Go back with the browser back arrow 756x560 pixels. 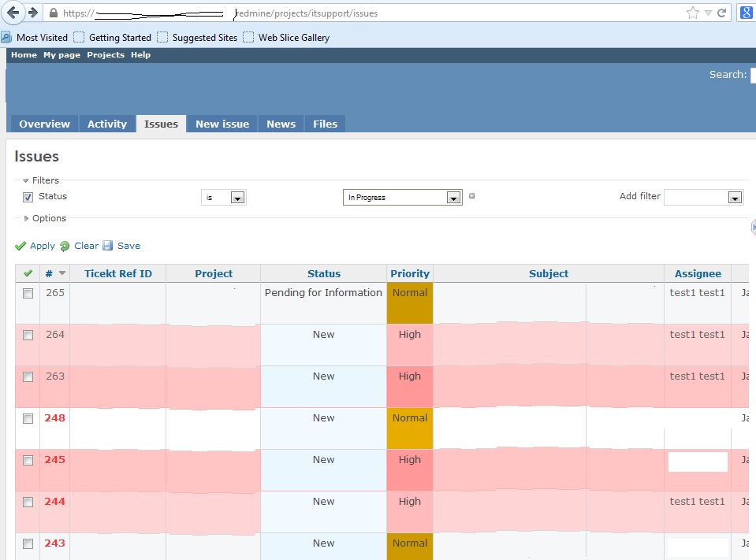click(13, 13)
